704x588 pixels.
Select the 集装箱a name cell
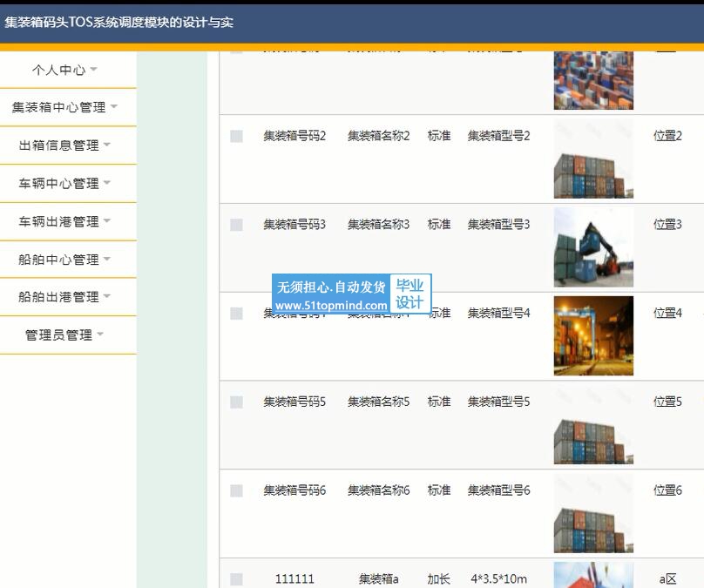(378, 579)
